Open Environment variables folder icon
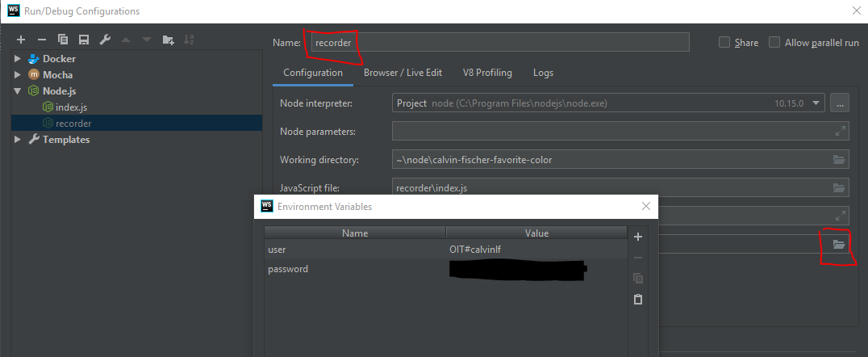Viewport: 868px width, 357px height. (839, 245)
